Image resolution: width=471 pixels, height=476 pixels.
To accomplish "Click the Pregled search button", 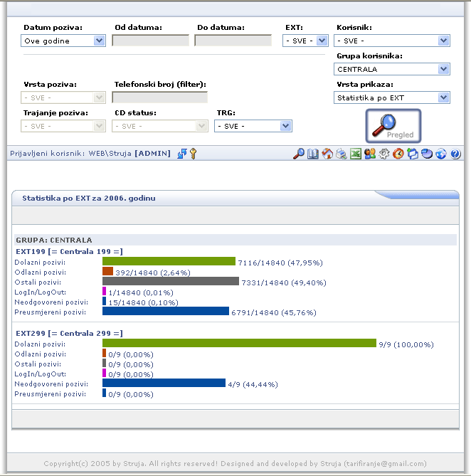I will (x=393, y=126).
